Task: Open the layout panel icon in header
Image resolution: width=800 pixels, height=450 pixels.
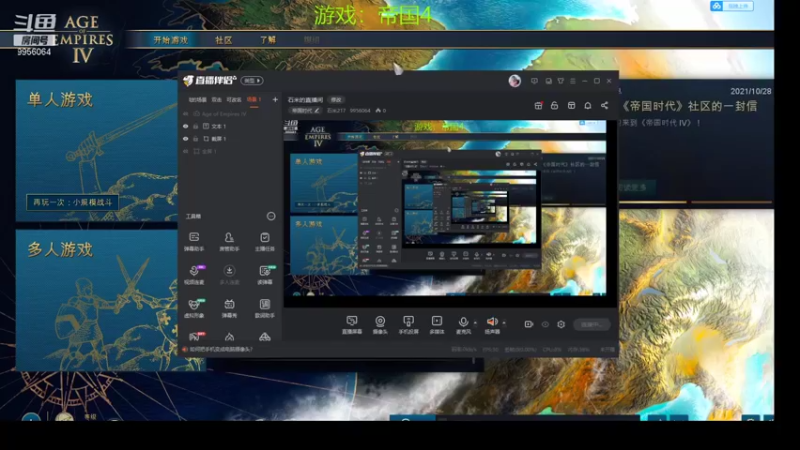Action: (x=571, y=105)
